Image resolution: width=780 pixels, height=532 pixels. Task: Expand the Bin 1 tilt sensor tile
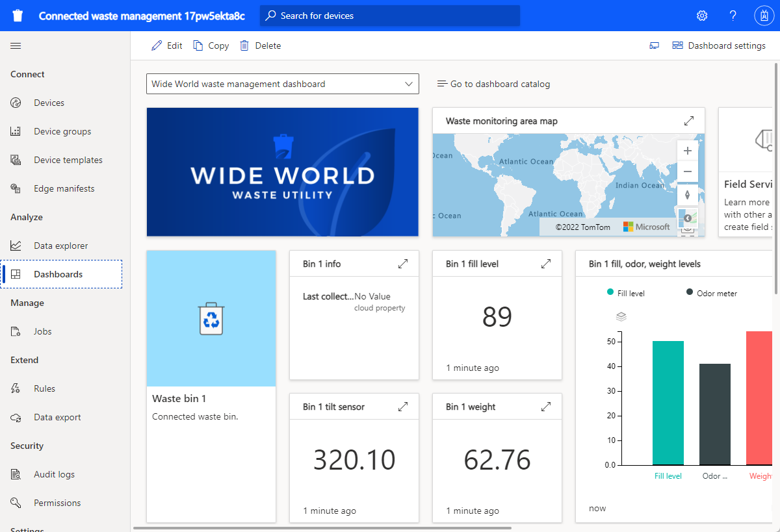click(x=403, y=407)
